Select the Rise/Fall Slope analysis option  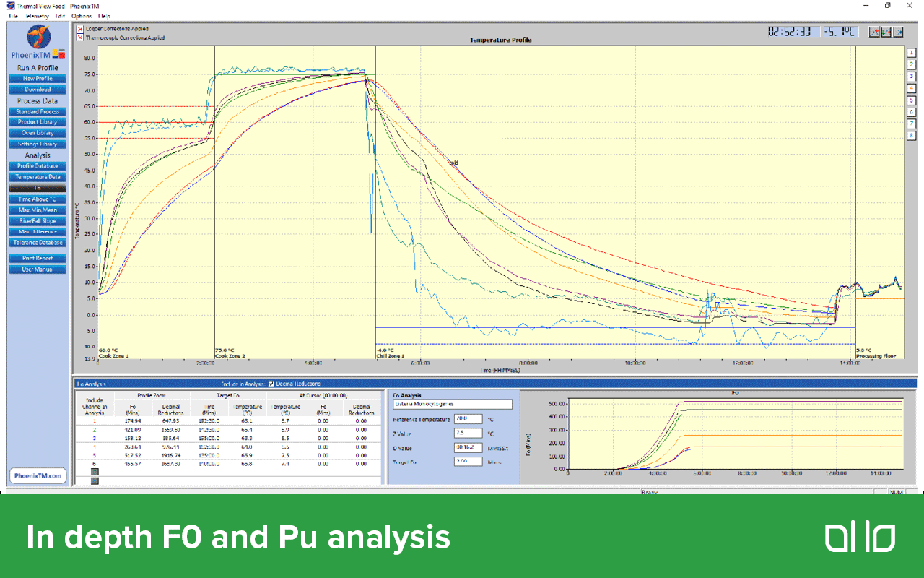coord(38,220)
